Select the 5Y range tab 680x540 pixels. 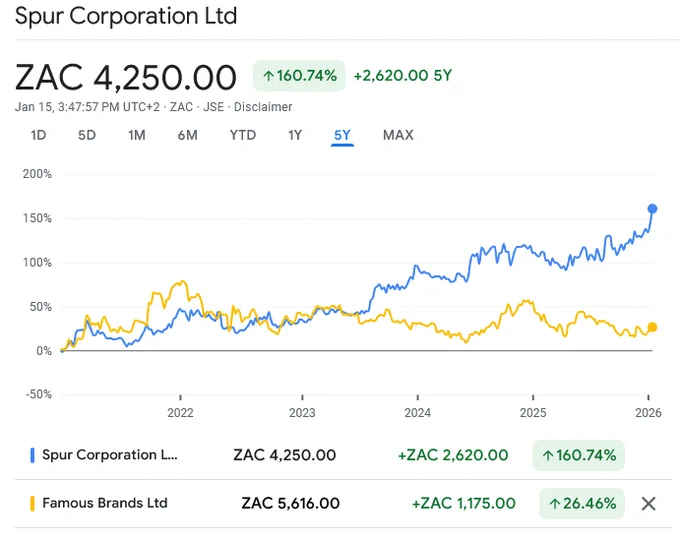pos(342,135)
